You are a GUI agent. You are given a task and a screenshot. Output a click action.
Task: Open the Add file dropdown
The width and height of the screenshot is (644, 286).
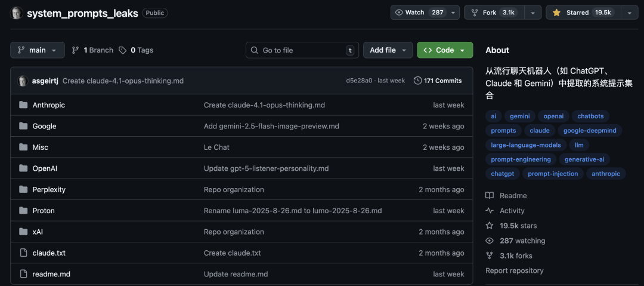(388, 50)
